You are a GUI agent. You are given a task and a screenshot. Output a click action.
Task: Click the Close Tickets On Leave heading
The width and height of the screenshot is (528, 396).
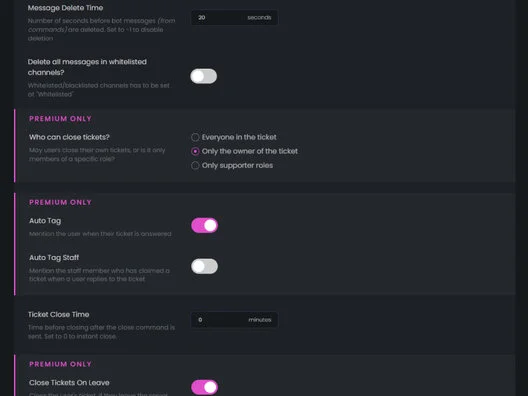69,383
